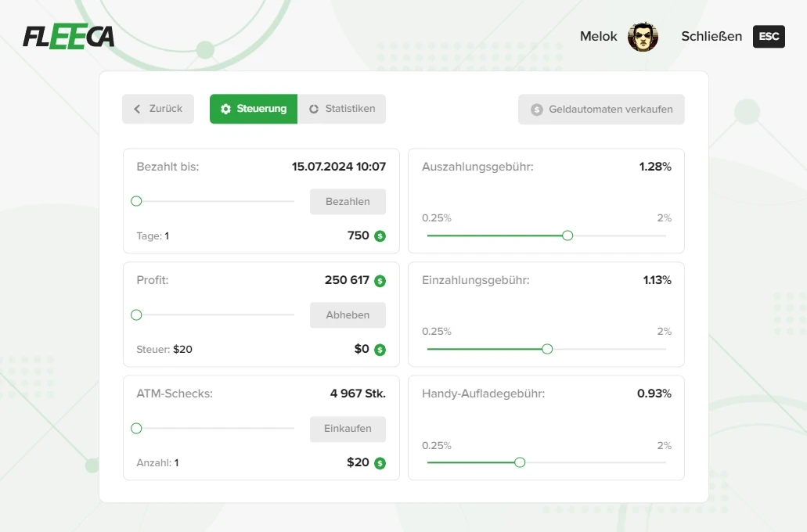Click the Schließen link
Screen dimensions: 807x532
point(712,37)
